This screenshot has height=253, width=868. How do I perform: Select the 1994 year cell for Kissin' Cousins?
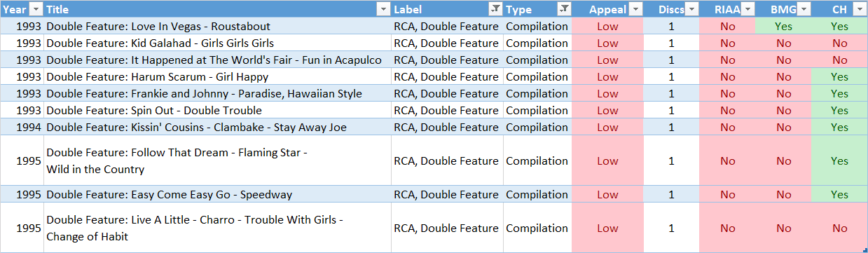click(22, 127)
